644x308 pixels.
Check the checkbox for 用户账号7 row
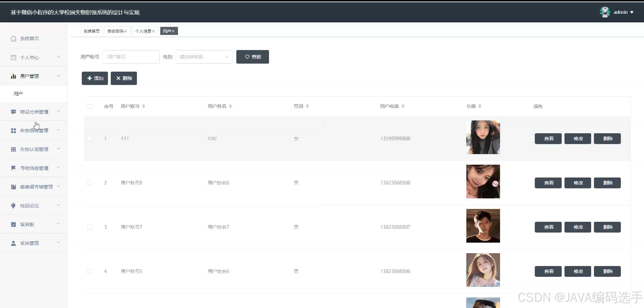point(90,227)
